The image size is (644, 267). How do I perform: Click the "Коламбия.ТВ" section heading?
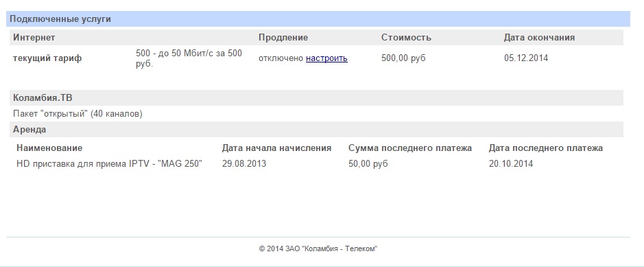pyautogui.click(x=43, y=97)
